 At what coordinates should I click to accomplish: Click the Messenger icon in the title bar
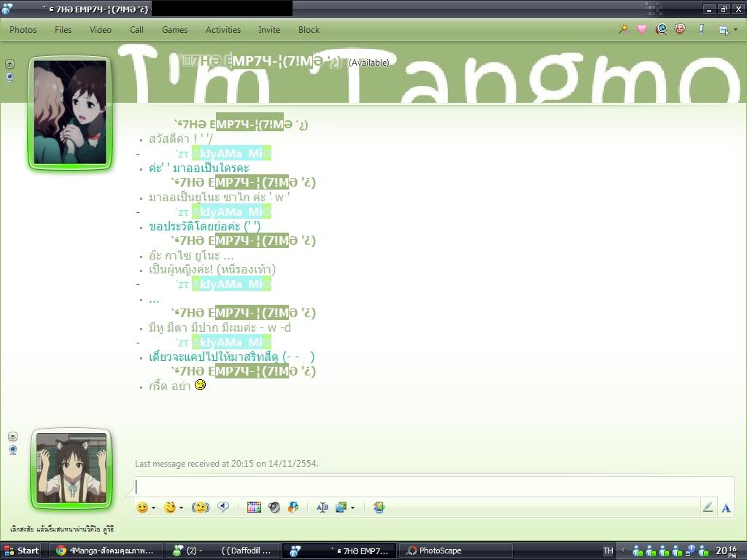pyautogui.click(x=7, y=8)
